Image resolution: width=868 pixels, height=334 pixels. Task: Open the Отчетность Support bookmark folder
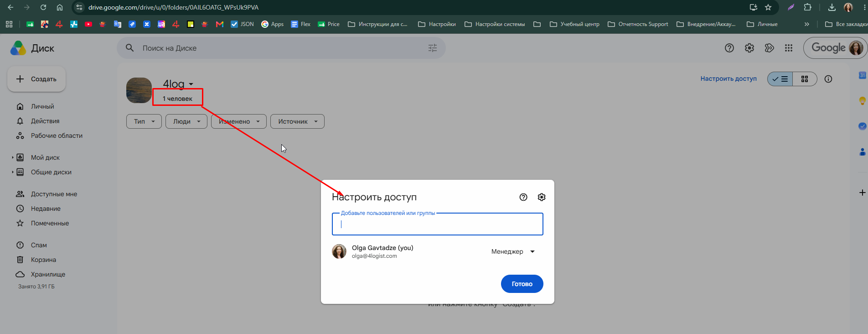click(638, 24)
